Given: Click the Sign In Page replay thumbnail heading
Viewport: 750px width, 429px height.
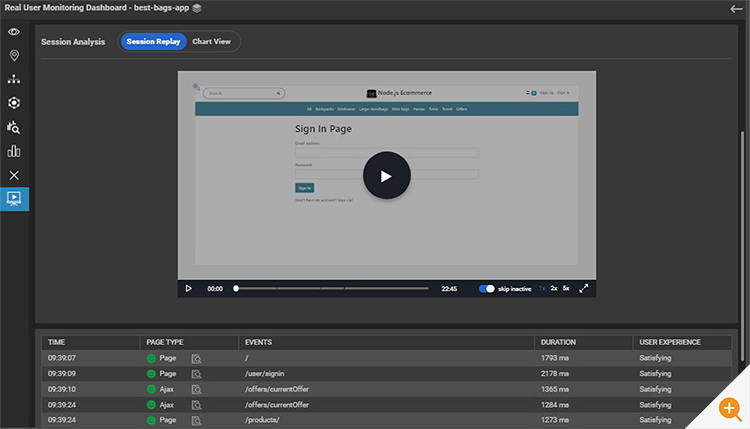Looking at the screenshot, I should 323,129.
